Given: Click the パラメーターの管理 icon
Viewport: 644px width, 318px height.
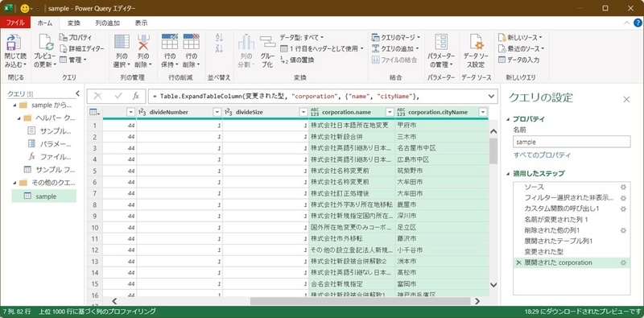Looking at the screenshot, I should 441,42.
